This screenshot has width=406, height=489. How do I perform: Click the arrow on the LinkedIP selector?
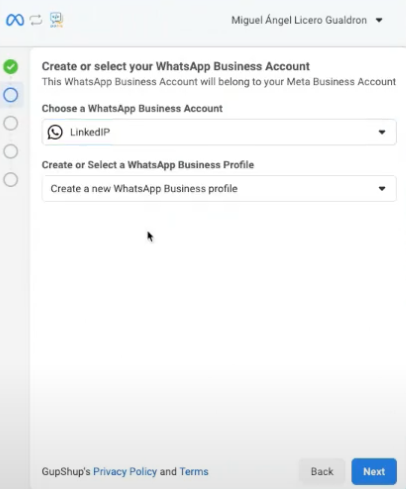coord(382,132)
